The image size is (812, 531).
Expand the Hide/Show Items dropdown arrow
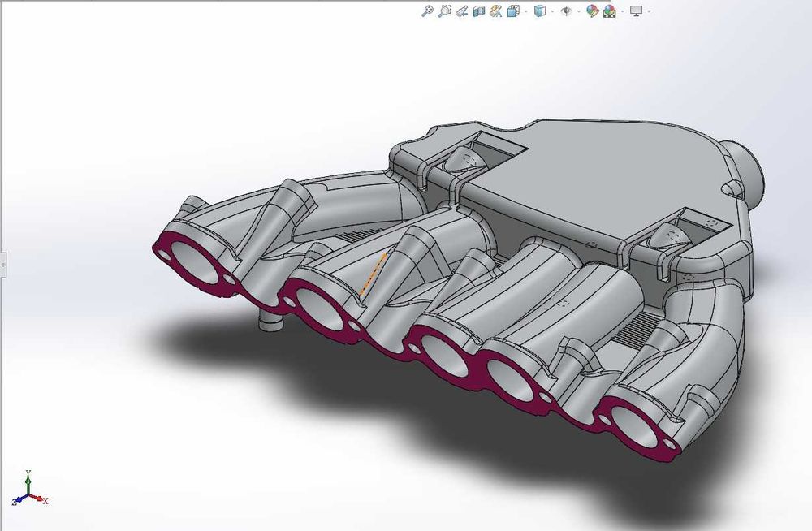click(579, 11)
